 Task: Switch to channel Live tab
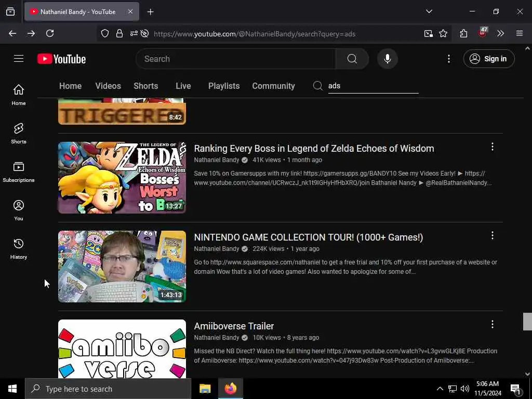[183, 86]
